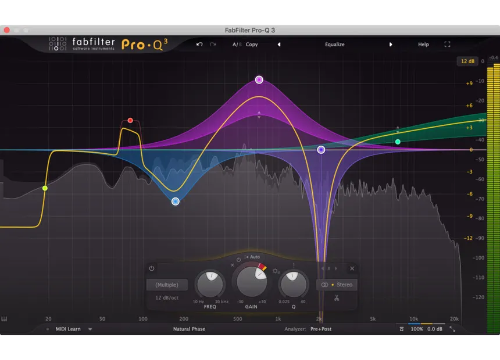Screen dimensions: 500x360
Task: Delete band with panel X button
Action: tap(352, 268)
